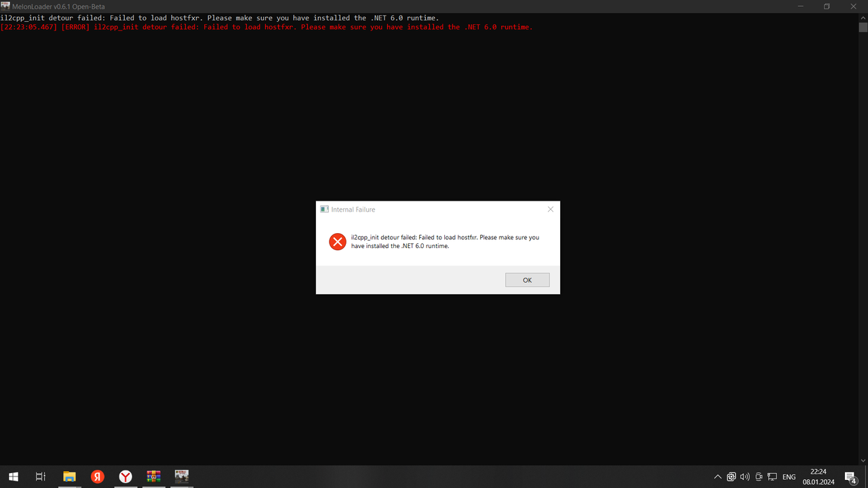The height and width of the screenshot is (488, 868).
Task: Click the MelonLoader v0.6.1 Open-Beta title
Action: (58, 6)
